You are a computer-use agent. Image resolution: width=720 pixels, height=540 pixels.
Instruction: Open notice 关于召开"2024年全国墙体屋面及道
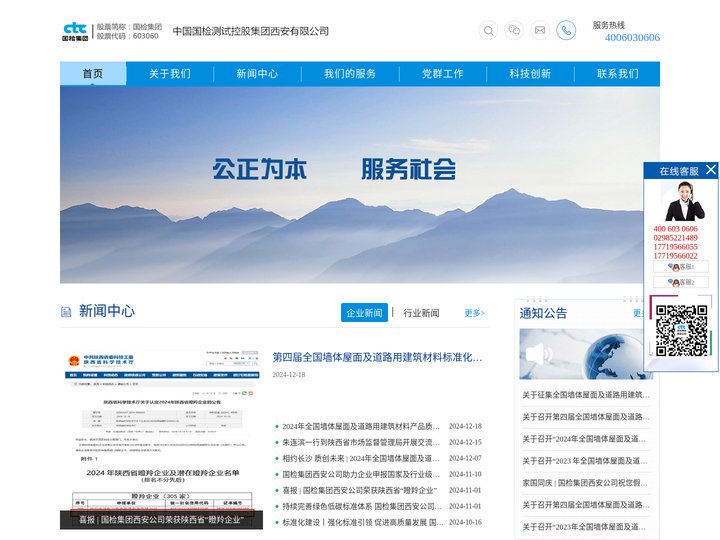(584, 439)
